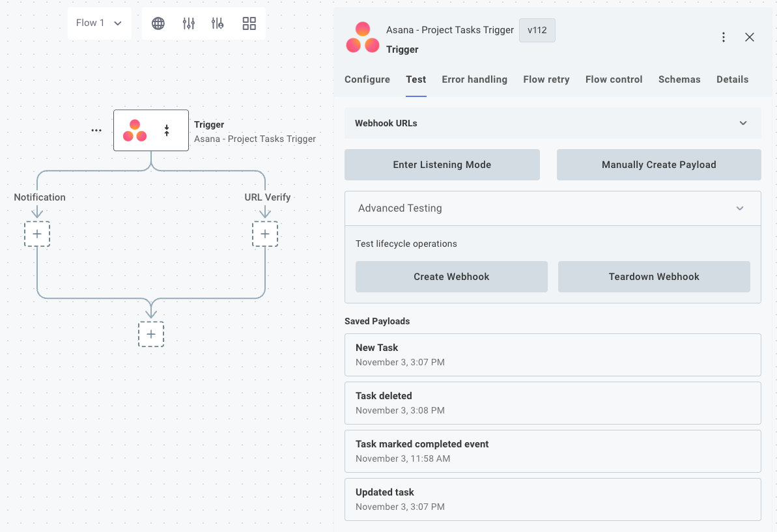
Task: Click the second filter-sliders toolbar icon
Action: tap(217, 23)
